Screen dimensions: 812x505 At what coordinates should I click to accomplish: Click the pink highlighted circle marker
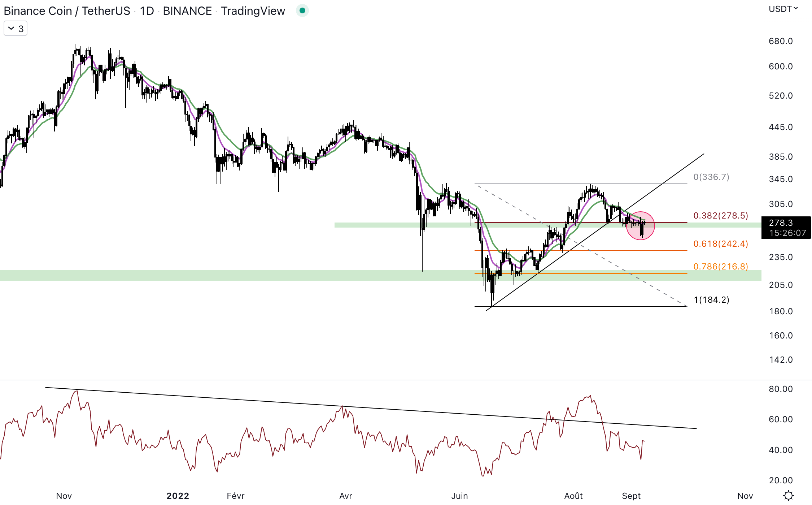640,226
